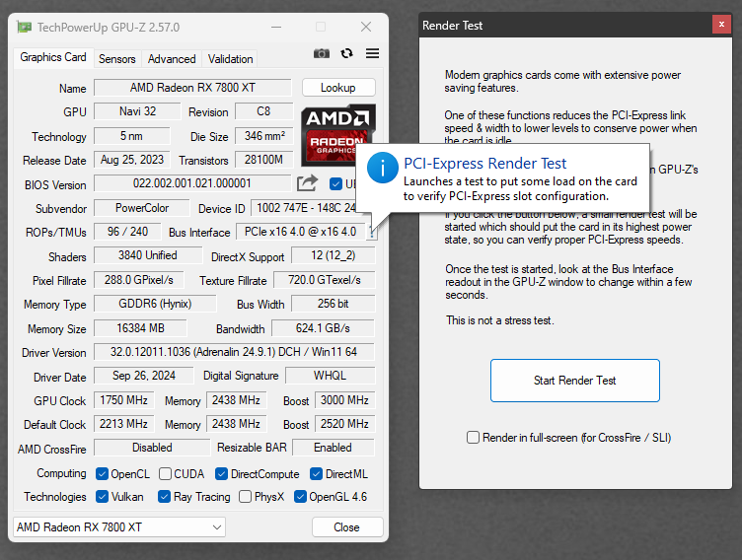Click the Bus Interface question mark icon
The height and width of the screenshot is (560, 742).
click(x=372, y=233)
